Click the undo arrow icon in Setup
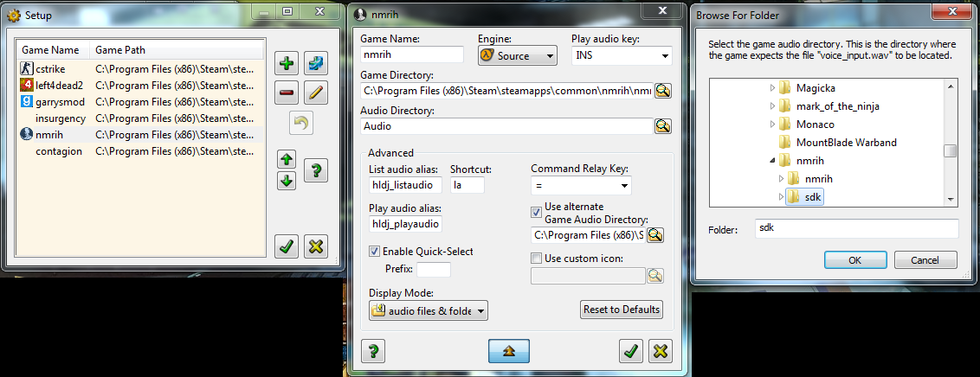This screenshot has width=980, height=377. (x=301, y=123)
